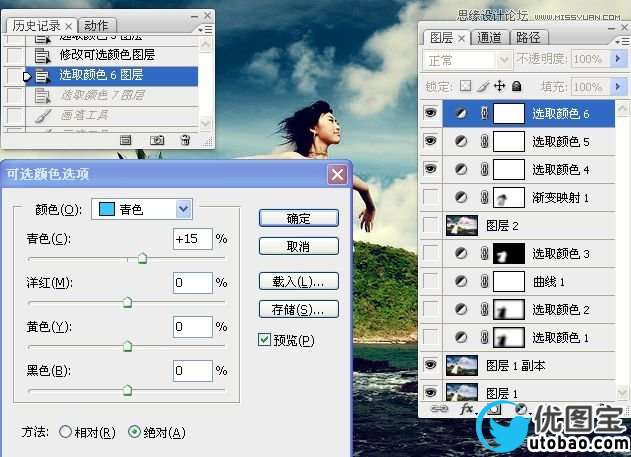
Task: Toggle the 预览(P) checkbox
Action: pos(264,340)
